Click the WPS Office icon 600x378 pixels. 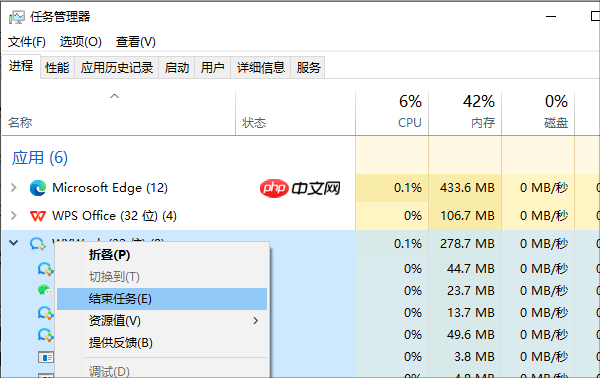point(38,216)
